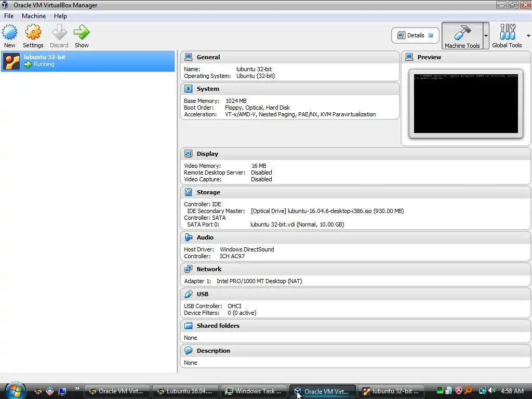
Task: Click the Intel PRO/1000 MT Desktop adapter text
Action: tap(259, 281)
